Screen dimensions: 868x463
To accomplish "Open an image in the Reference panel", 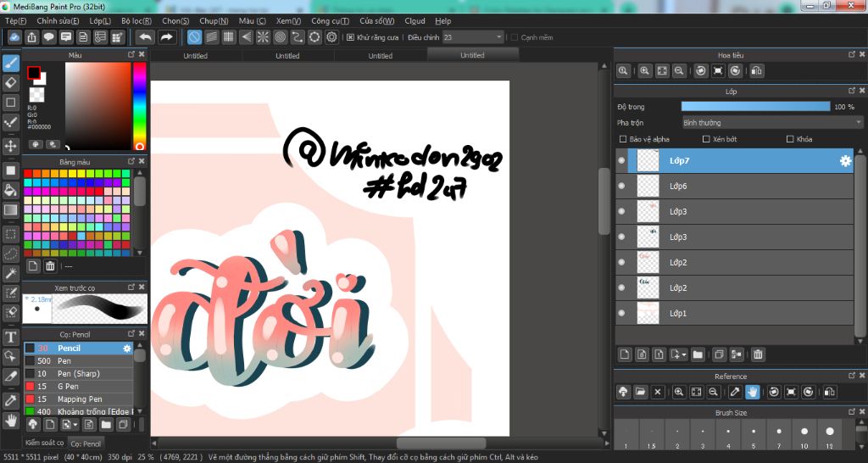I will 641,392.
